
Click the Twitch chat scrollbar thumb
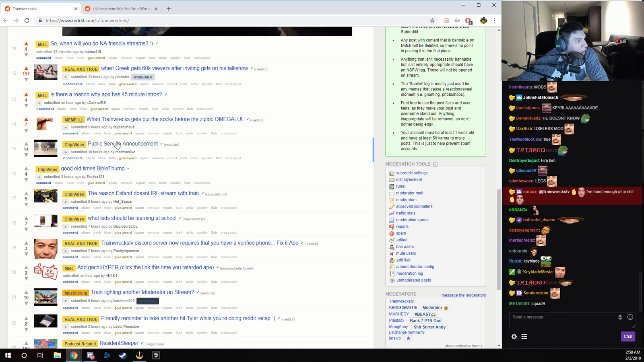641,292
